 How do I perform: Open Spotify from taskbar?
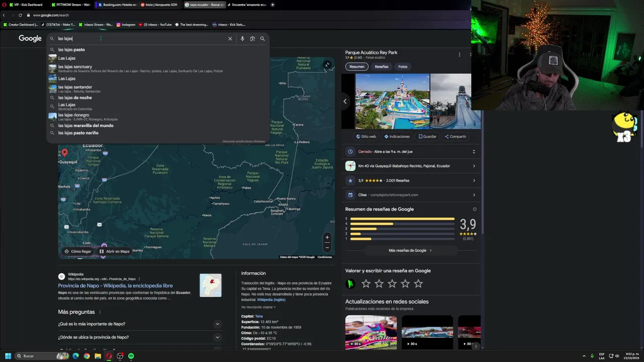click(131, 356)
